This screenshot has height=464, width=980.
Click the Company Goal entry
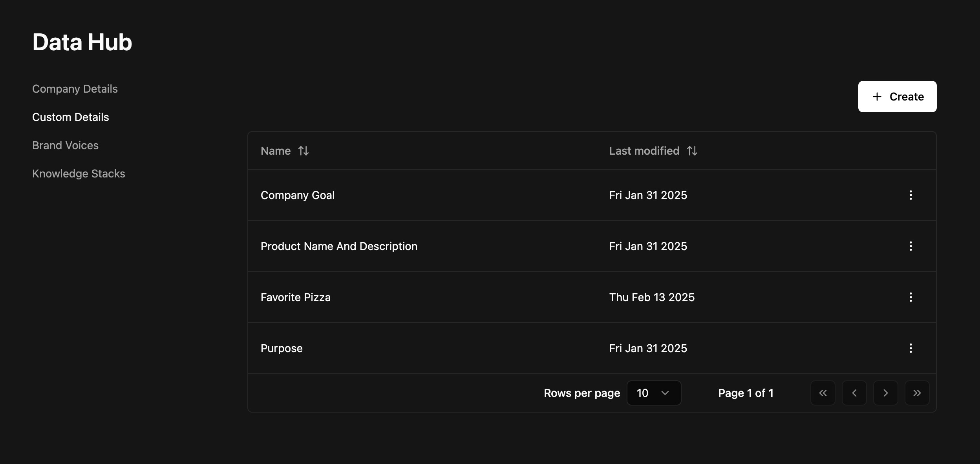point(298,195)
